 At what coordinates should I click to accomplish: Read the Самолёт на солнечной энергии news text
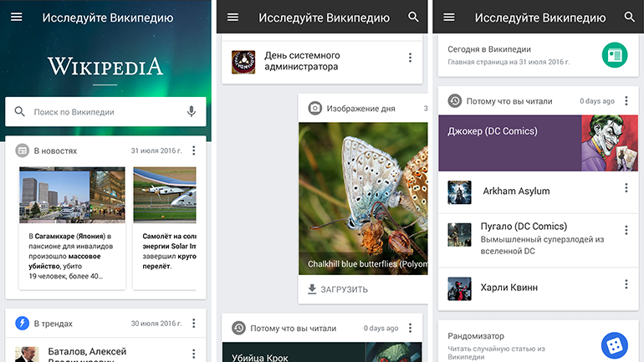coord(169,251)
